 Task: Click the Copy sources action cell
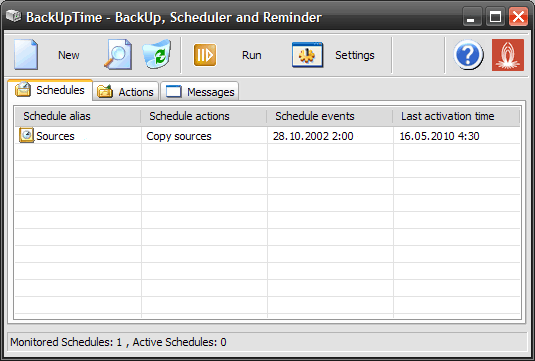[x=179, y=136]
